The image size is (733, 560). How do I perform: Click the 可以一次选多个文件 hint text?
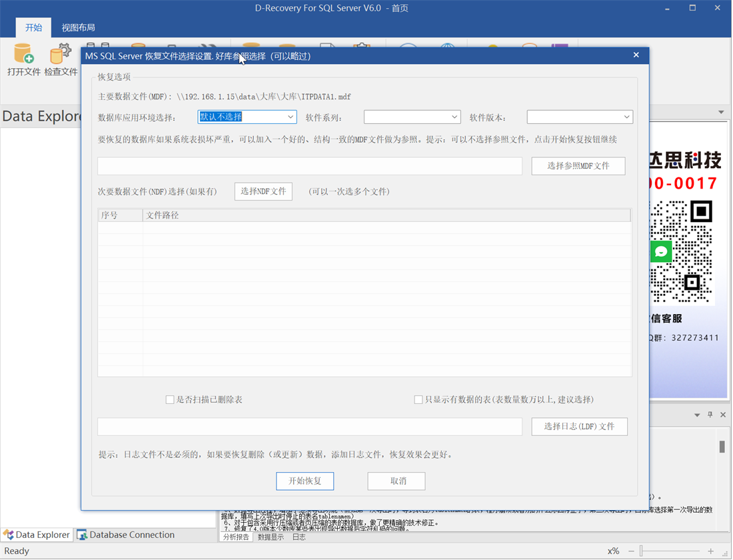point(349,191)
